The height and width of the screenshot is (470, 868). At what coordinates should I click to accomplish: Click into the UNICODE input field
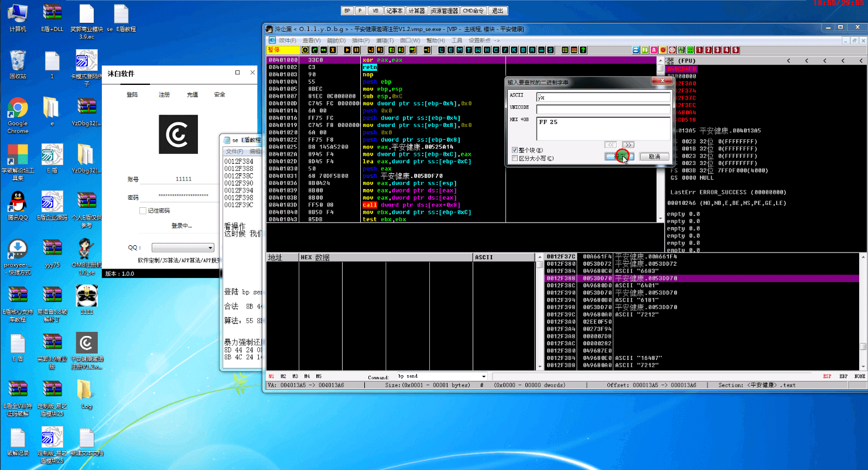pos(603,109)
